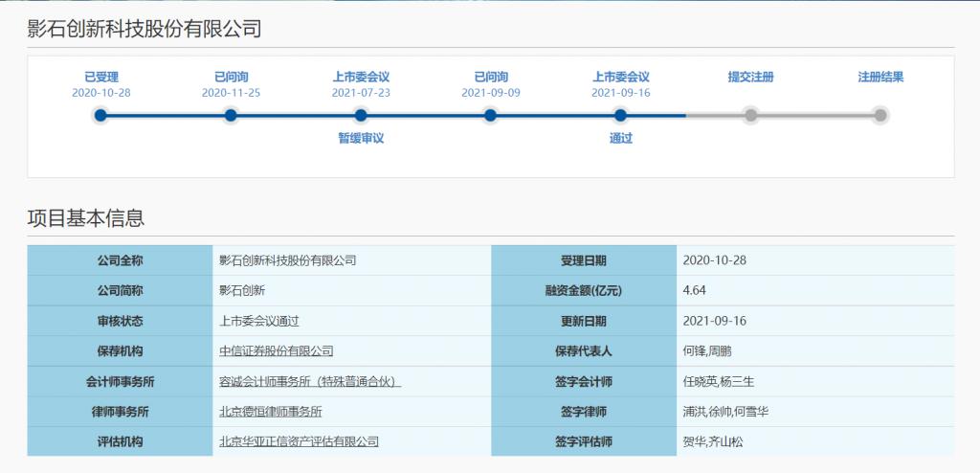Click the 提交注册 stage label
This screenshot has width=980, height=473.
pos(750,77)
